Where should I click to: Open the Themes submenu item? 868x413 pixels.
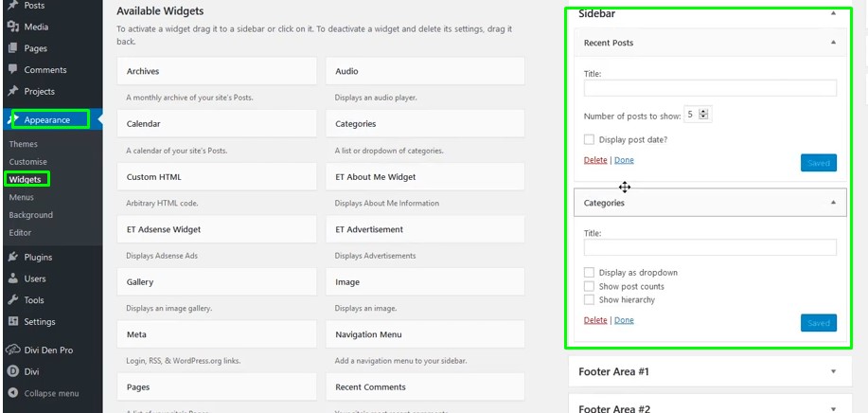point(24,144)
